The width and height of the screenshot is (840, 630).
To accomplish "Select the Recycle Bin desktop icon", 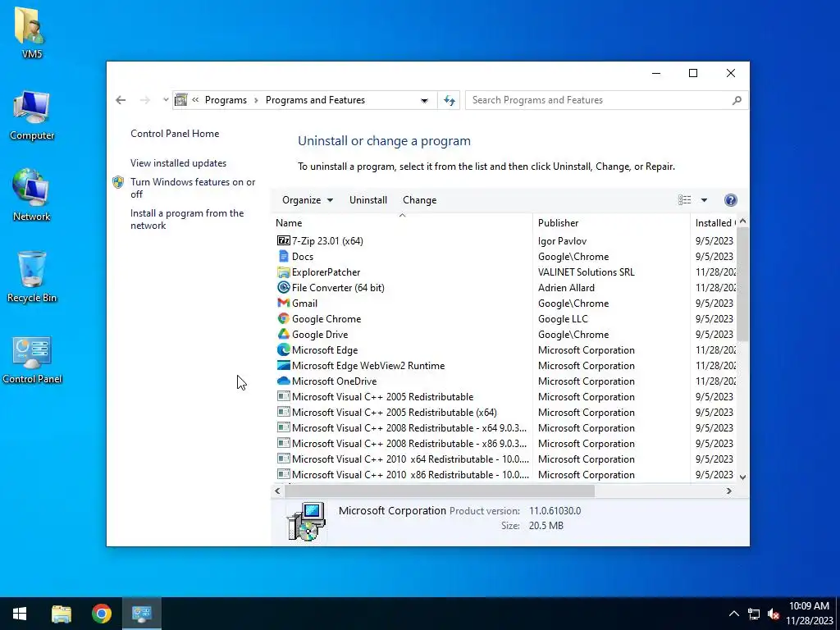I will coord(32,276).
